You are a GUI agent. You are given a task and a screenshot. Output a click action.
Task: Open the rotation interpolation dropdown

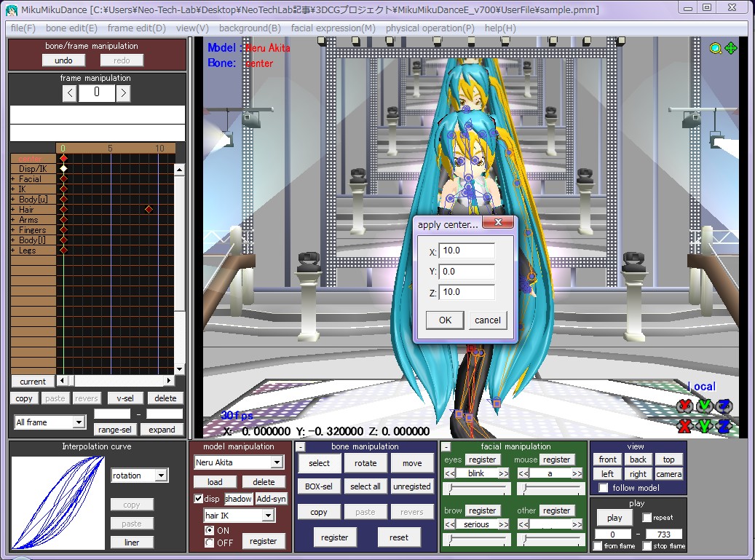coord(162,476)
